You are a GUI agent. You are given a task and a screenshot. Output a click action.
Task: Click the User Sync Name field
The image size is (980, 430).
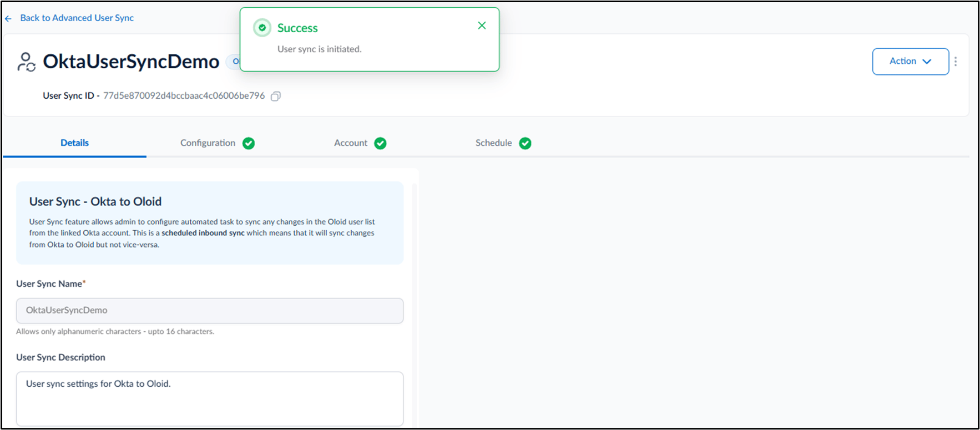[210, 311]
